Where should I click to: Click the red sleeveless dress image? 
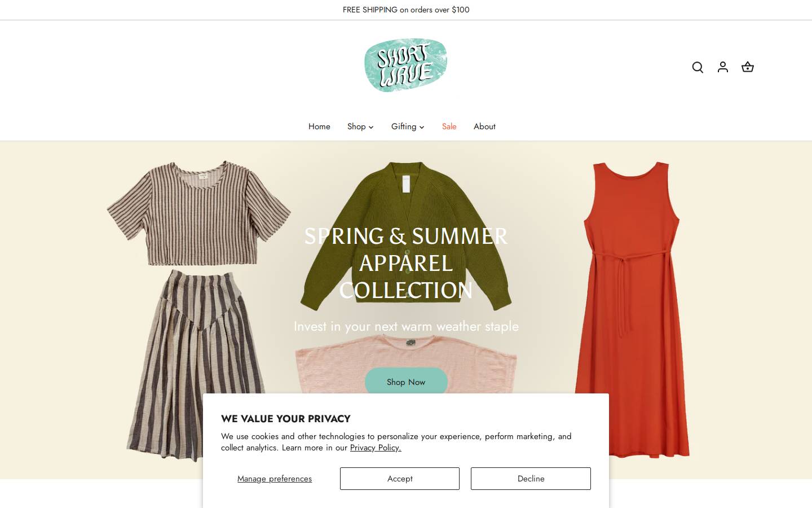point(632,309)
